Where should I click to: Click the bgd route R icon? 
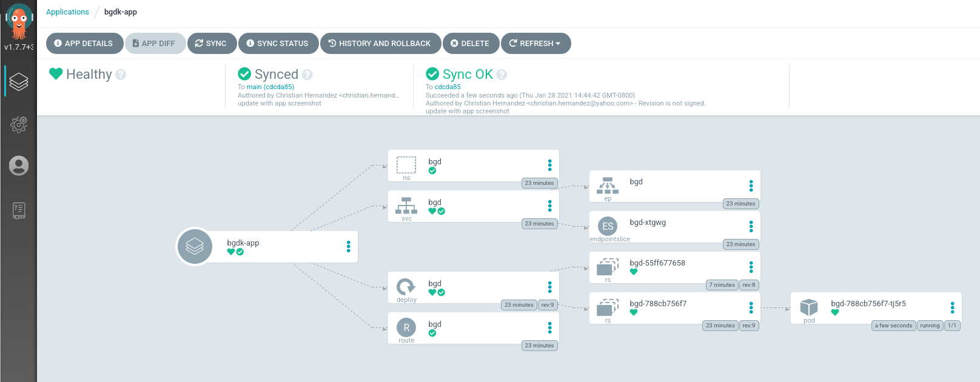click(x=406, y=327)
